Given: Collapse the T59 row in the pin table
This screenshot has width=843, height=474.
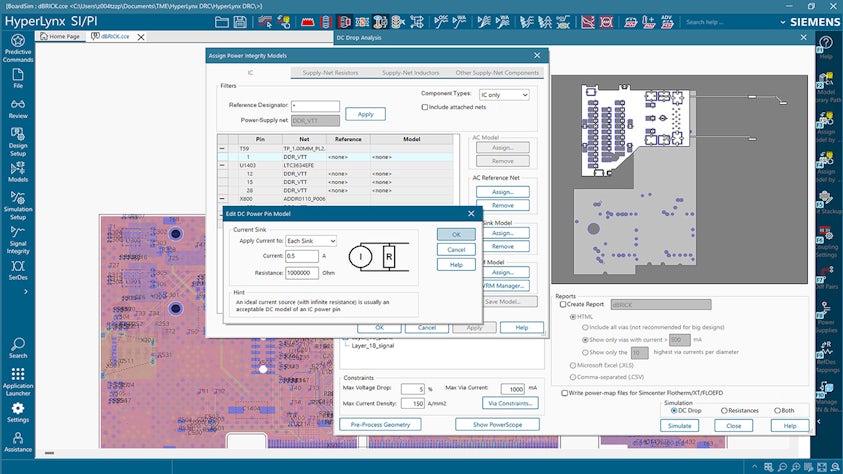Looking at the screenshot, I should [x=222, y=148].
